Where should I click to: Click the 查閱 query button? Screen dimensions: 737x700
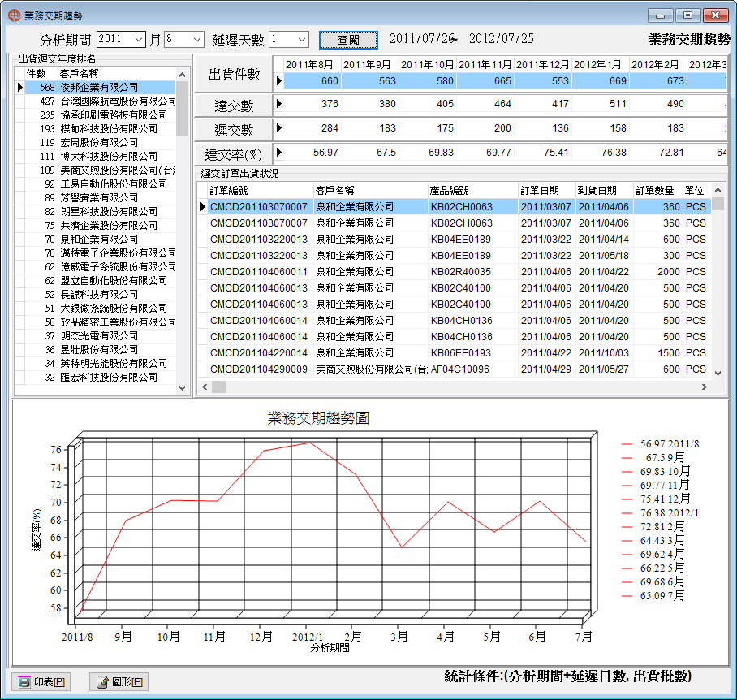pos(348,40)
